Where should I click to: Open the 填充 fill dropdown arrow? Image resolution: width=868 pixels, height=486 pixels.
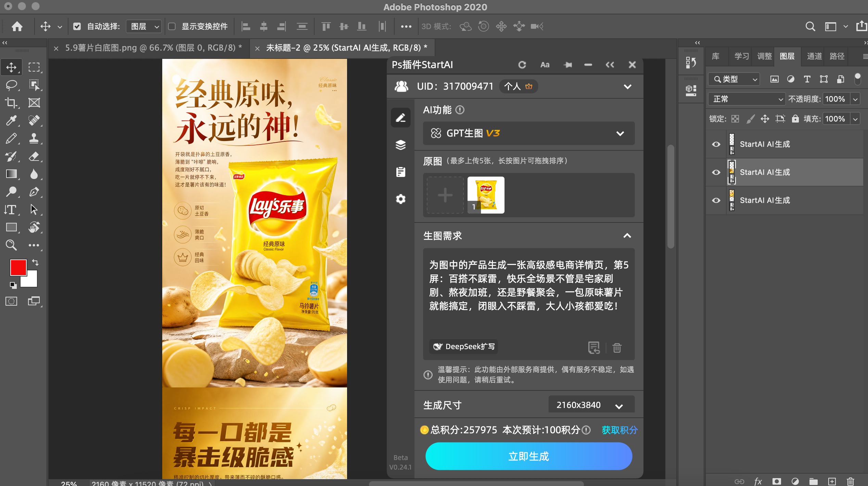point(855,119)
